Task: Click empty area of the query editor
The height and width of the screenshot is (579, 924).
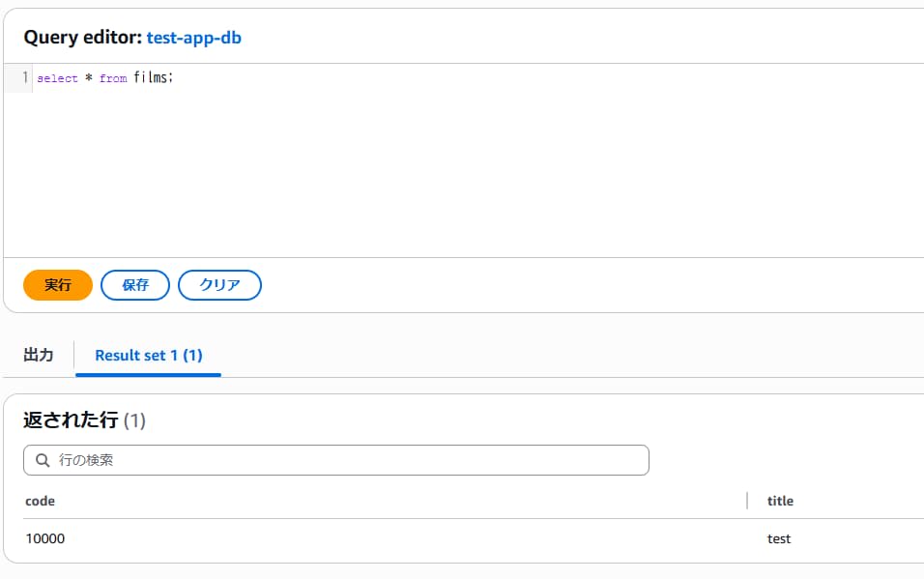Action: point(464,174)
